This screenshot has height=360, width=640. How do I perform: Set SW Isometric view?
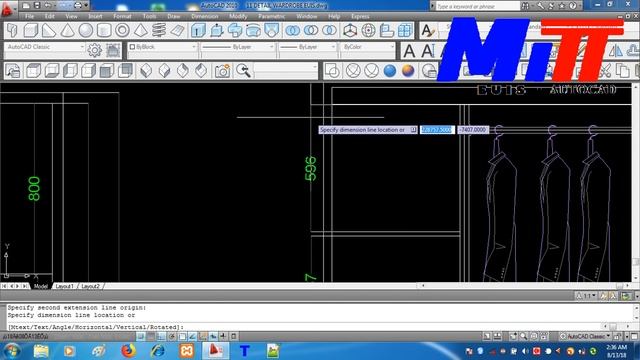(146, 71)
